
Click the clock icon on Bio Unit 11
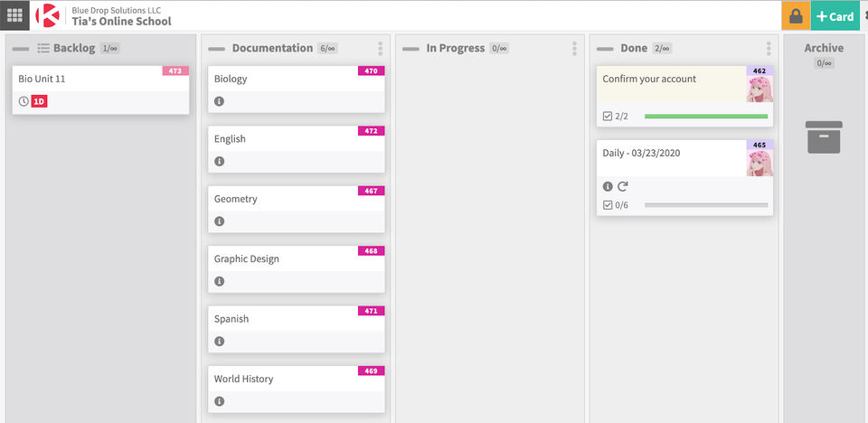24,101
